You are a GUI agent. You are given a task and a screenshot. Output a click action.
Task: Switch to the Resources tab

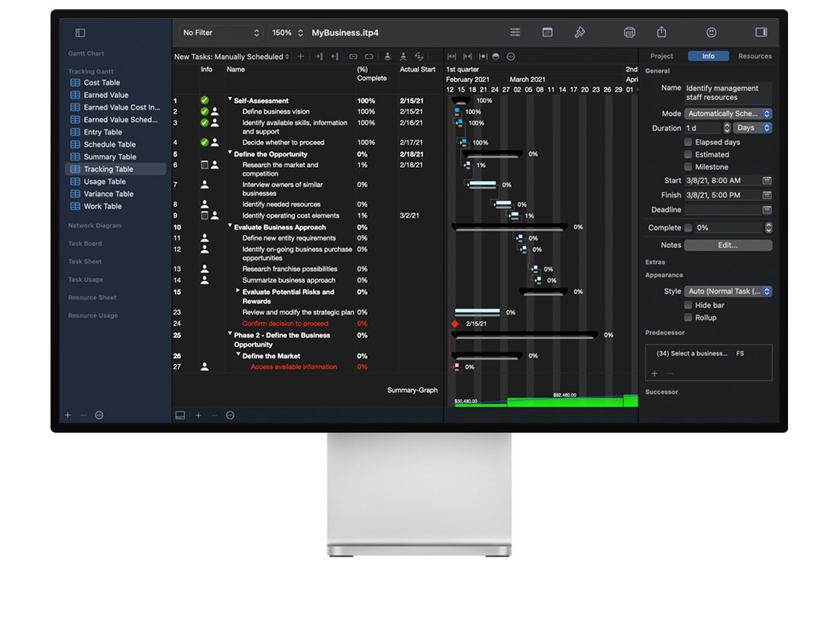[x=754, y=56]
